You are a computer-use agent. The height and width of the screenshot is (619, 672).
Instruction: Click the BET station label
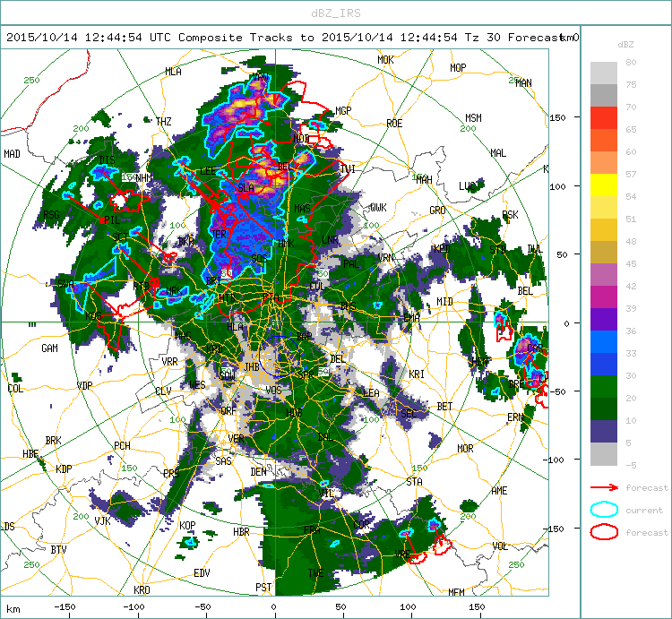click(444, 406)
